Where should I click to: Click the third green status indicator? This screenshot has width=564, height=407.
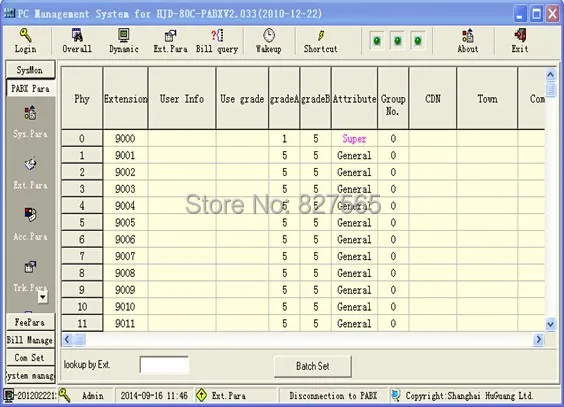pyautogui.click(x=418, y=41)
